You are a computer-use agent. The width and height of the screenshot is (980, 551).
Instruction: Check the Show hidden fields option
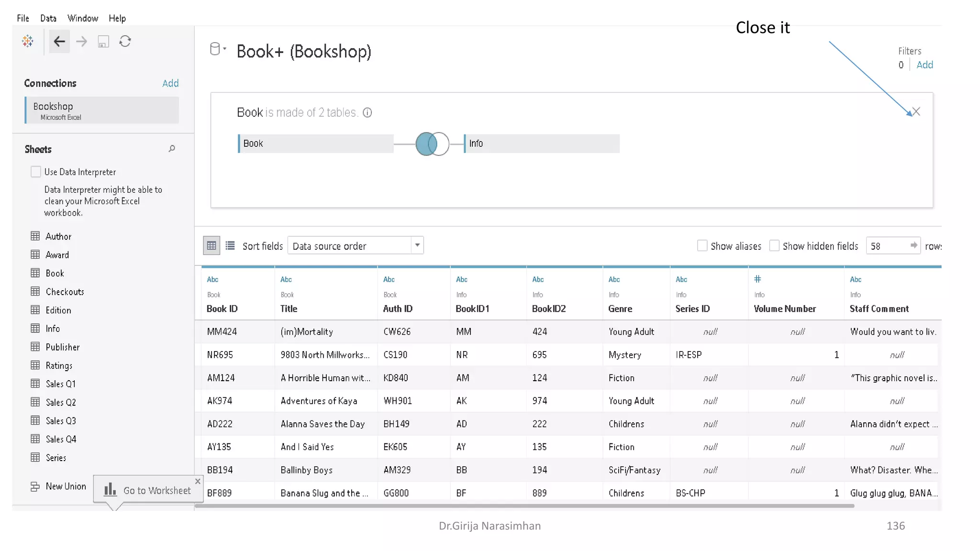coord(774,246)
